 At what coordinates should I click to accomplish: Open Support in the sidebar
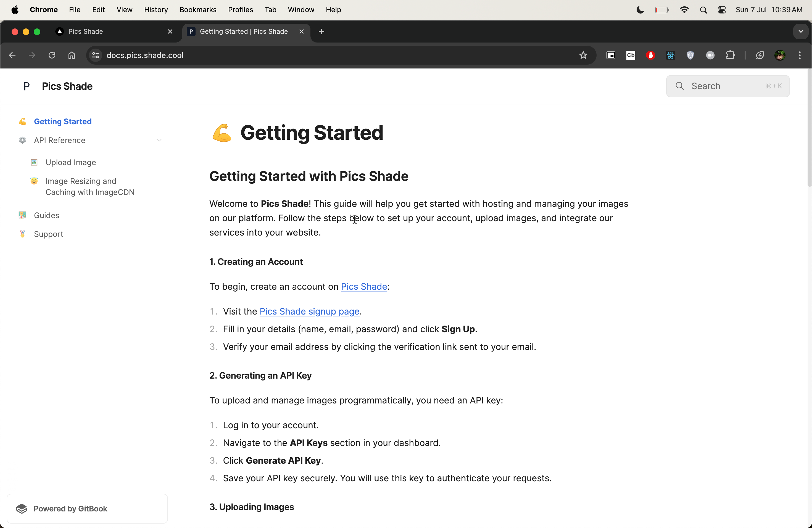(x=48, y=234)
